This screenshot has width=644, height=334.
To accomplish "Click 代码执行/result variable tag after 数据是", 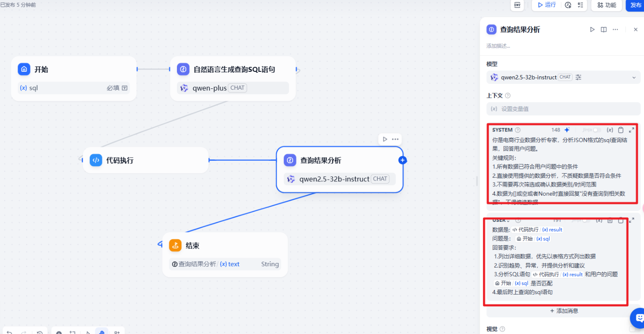I will (x=537, y=229).
